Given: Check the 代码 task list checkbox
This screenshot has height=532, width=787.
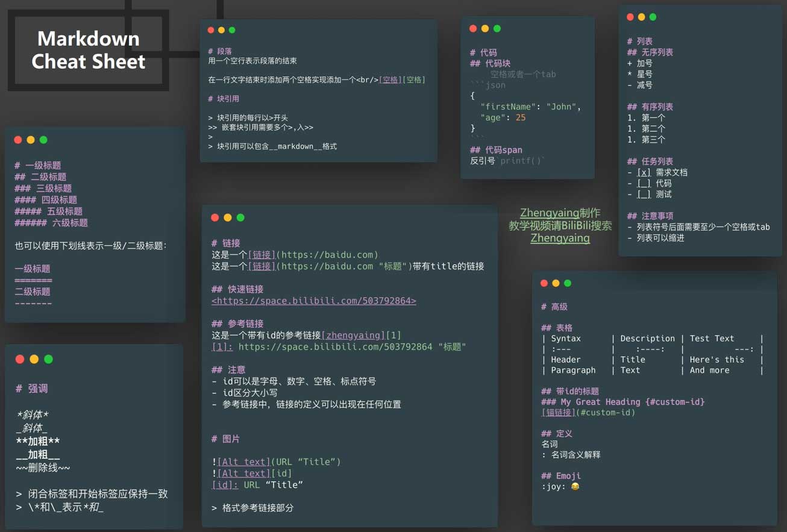Looking at the screenshot, I should tap(644, 183).
